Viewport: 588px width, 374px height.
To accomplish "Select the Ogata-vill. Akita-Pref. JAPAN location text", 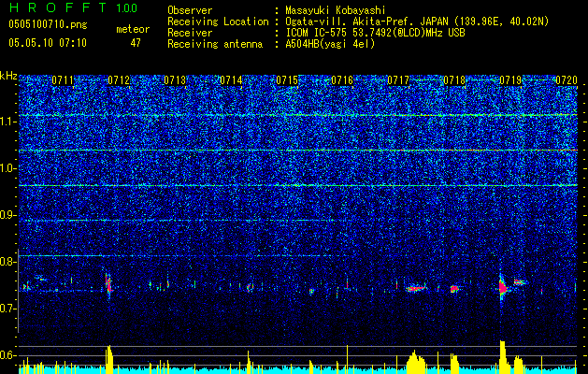I will [x=417, y=22].
